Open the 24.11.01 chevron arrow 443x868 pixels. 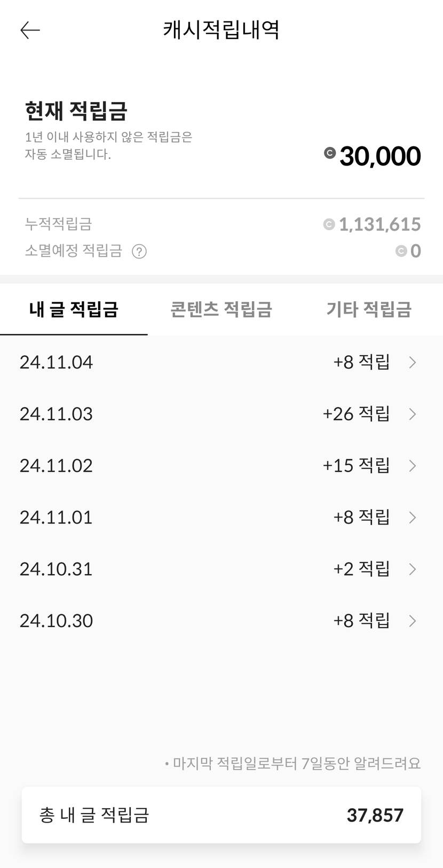tap(412, 517)
